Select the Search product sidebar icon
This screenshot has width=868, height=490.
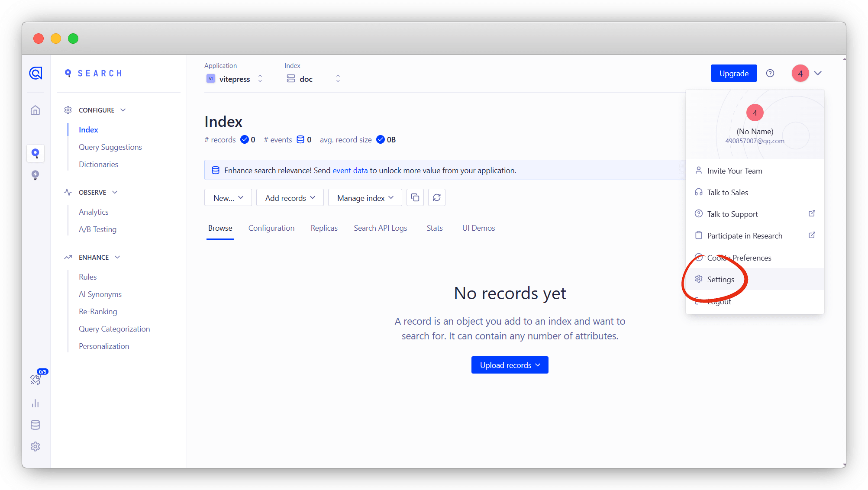35,153
